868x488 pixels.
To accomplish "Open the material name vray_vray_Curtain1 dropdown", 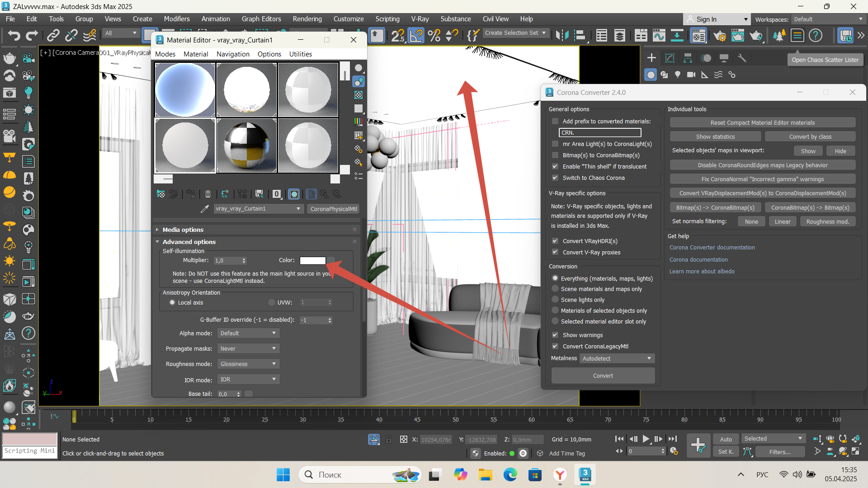I will (258, 209).
